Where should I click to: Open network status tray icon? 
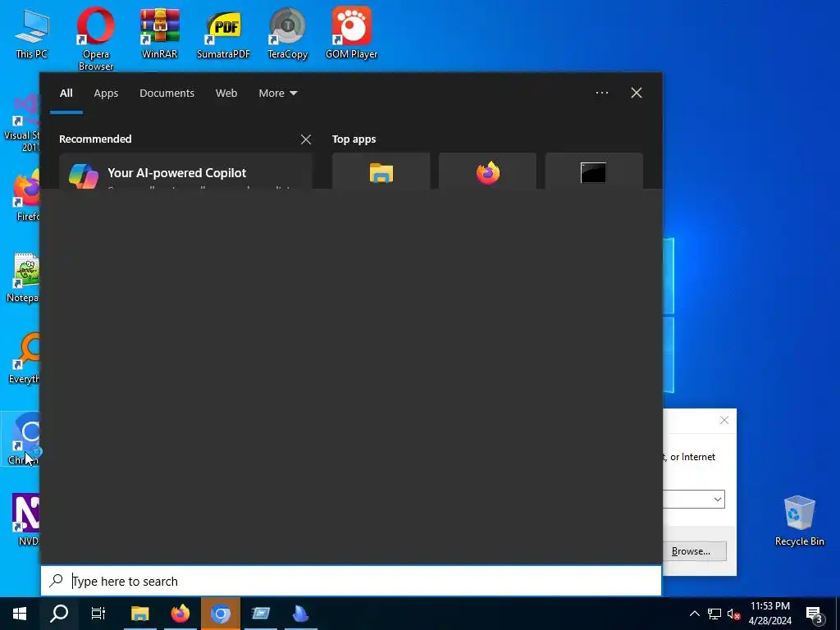pyautogui.click(x=714, y=614)
